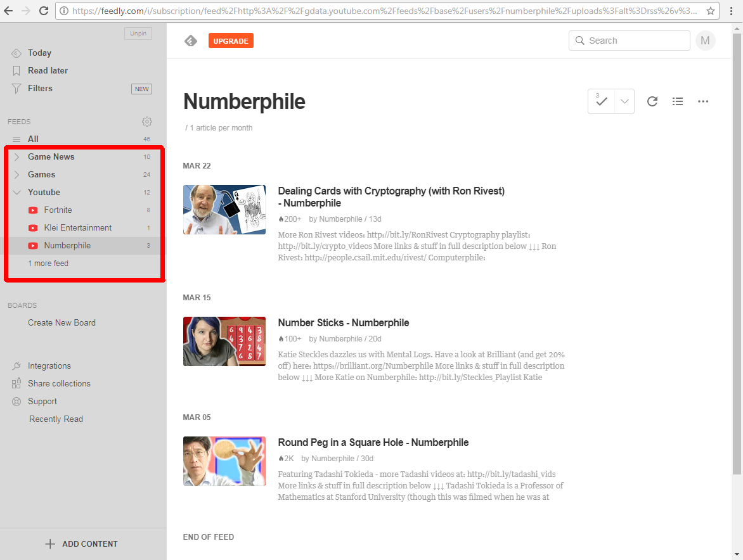
Task: Click the Games category label
Action: (41, 175)
